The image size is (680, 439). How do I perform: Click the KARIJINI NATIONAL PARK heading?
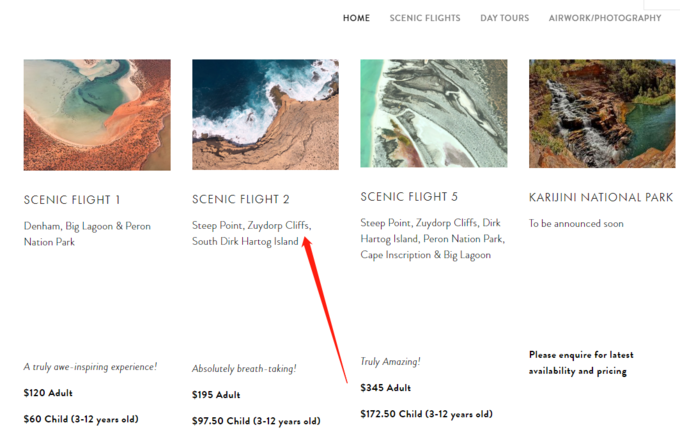600,198
